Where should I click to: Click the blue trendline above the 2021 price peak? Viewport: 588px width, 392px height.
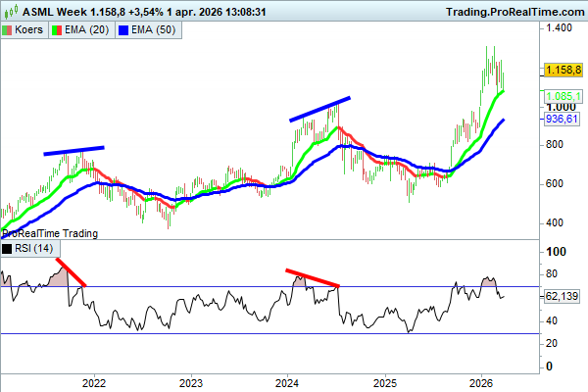[73, 150]
